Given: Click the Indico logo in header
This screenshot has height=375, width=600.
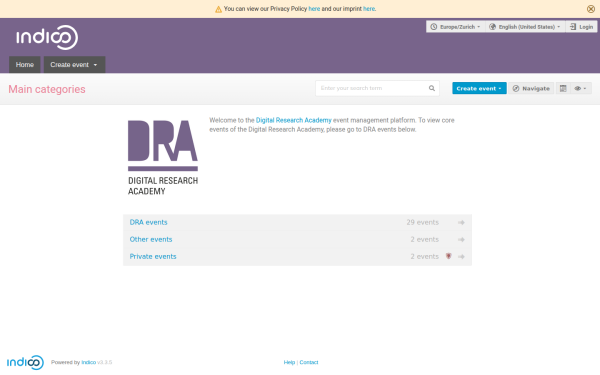Looking at the screenshot, I should pos(47,37).
